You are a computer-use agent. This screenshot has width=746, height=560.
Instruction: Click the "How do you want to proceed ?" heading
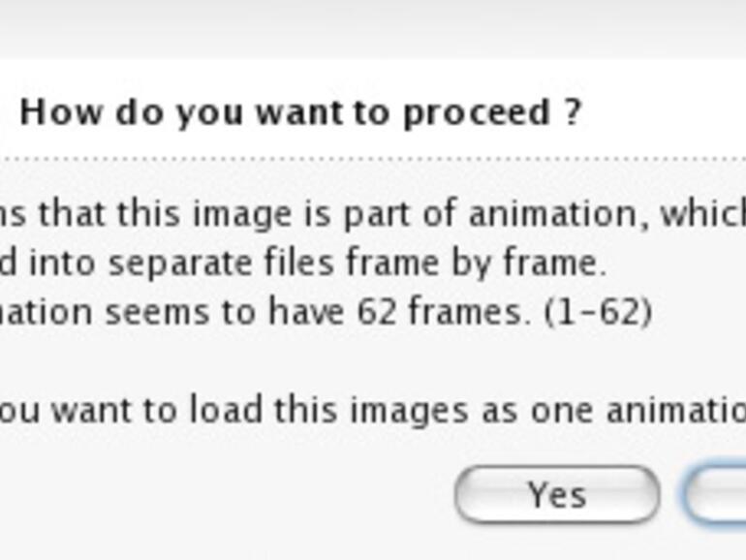[300, 112]
